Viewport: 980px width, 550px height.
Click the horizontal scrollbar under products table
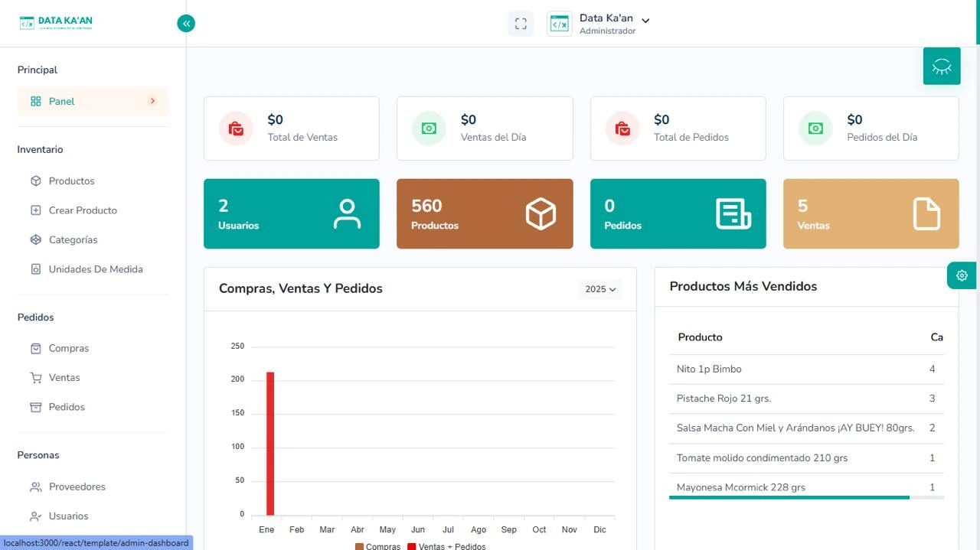point(789,497)
